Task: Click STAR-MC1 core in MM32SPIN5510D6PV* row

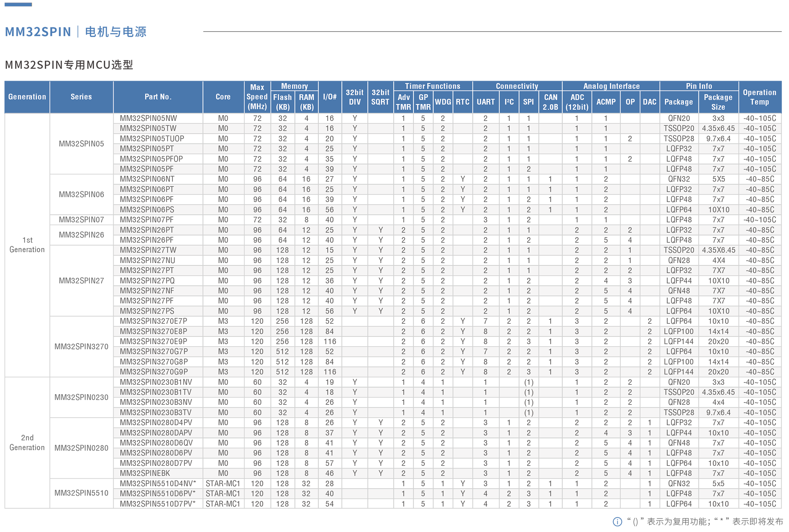Action: pos(223,493)
